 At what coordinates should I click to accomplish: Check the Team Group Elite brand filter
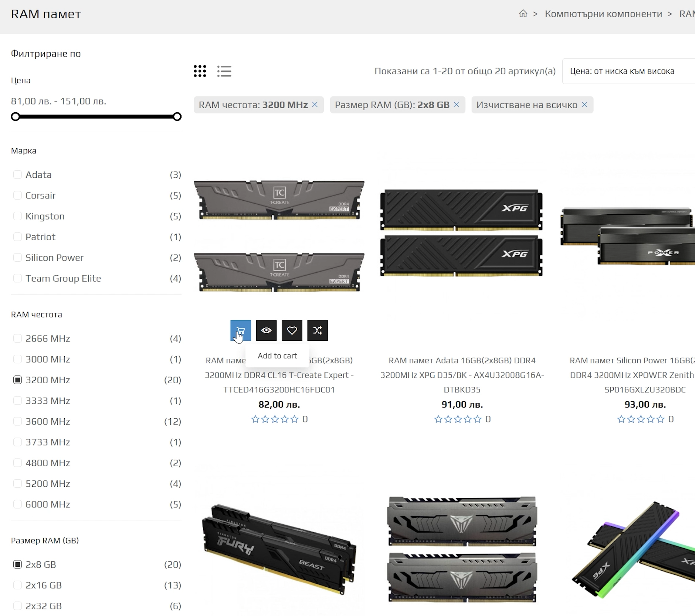click(17, 278)
